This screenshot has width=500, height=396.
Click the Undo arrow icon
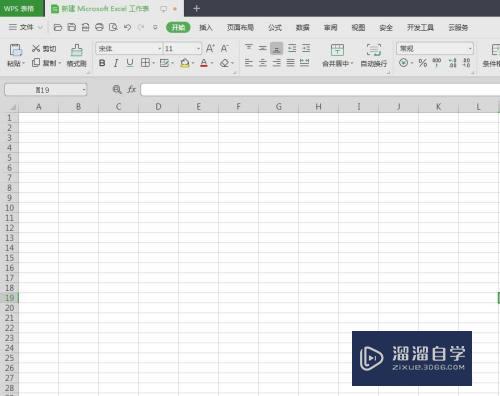127,27
